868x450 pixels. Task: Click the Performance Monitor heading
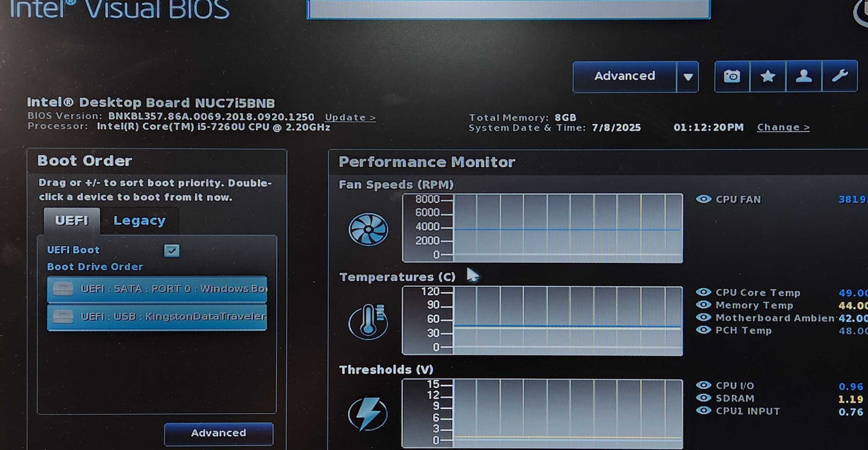pos(427,162)
